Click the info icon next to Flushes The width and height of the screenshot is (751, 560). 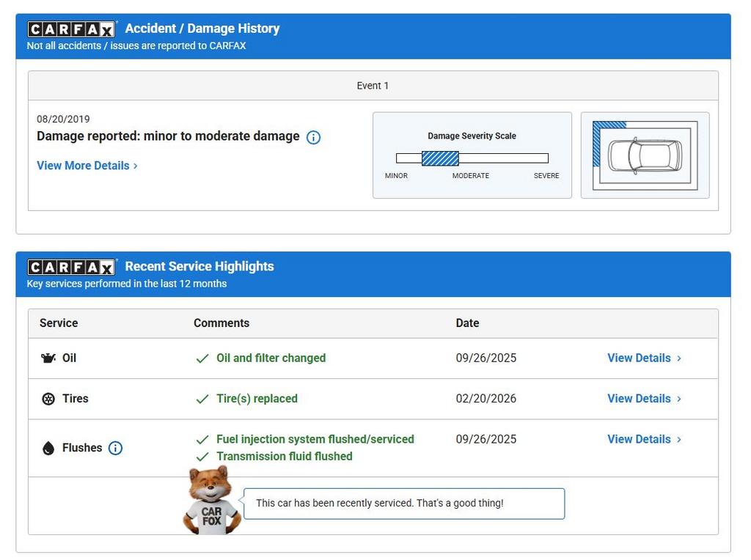[115, 448]
